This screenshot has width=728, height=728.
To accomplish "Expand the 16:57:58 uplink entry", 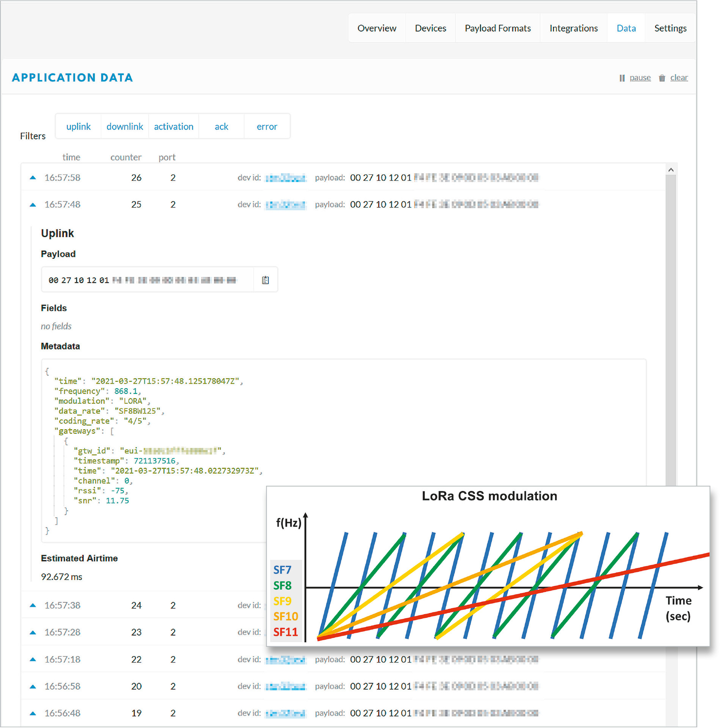I will coord(33,177).
